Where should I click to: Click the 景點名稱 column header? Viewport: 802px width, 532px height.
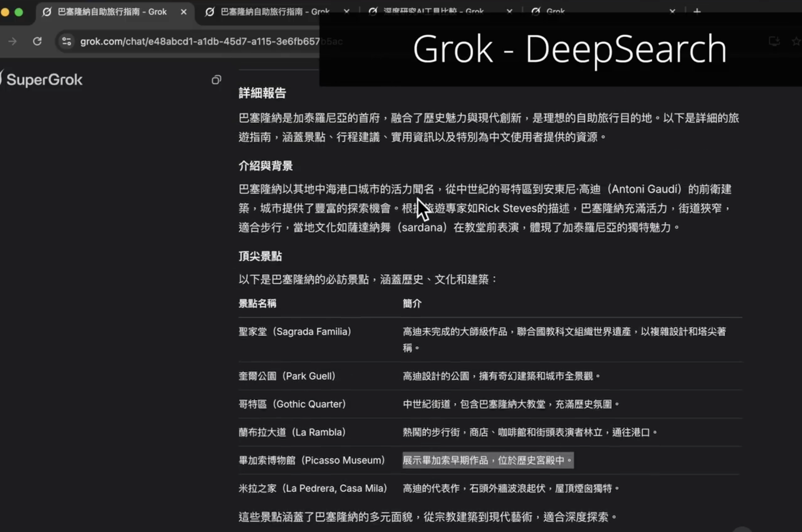(257, 303)
